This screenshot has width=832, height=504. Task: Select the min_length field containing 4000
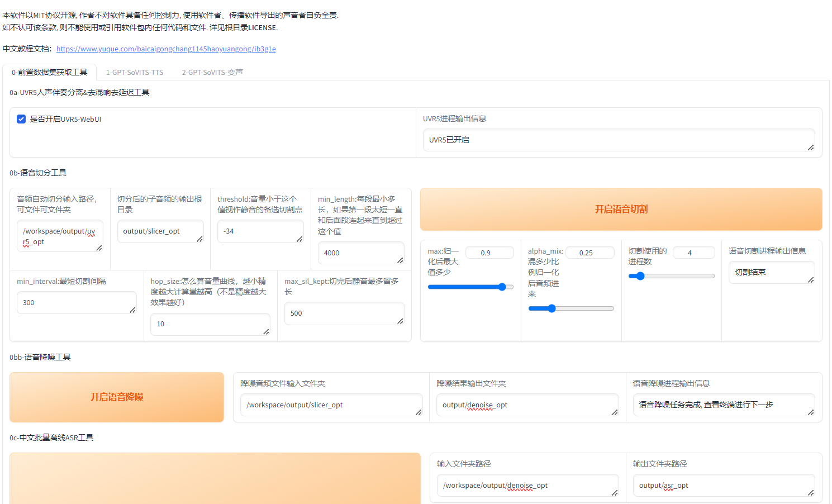[361, 253]
